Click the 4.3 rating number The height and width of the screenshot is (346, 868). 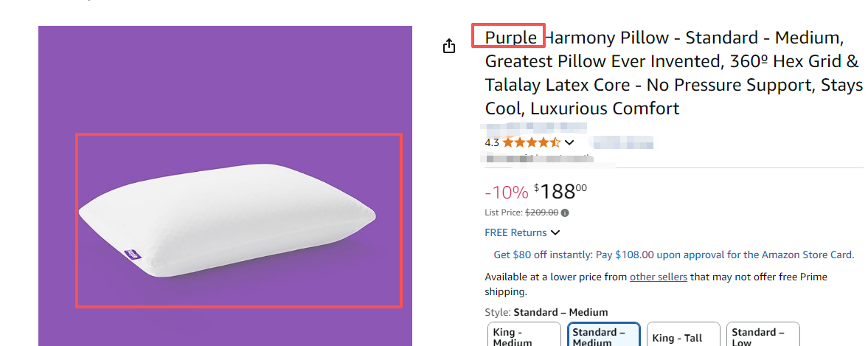click(x=492, y=142)
